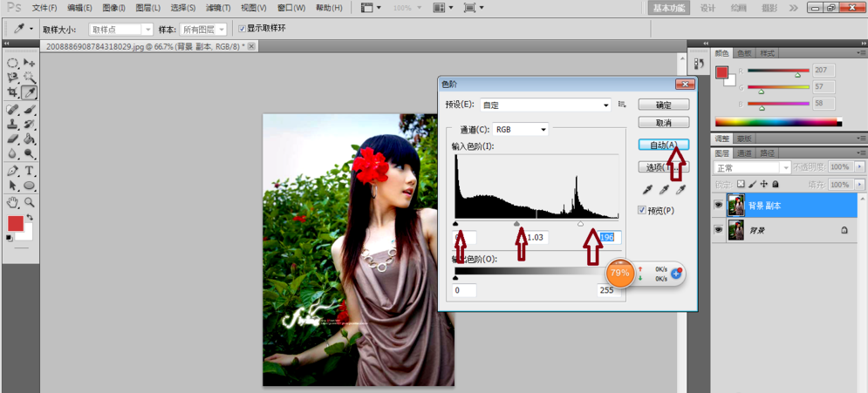Click the 确定 button in Levels
Viewport: 868px width, 393px height.
tap(664, 105)
